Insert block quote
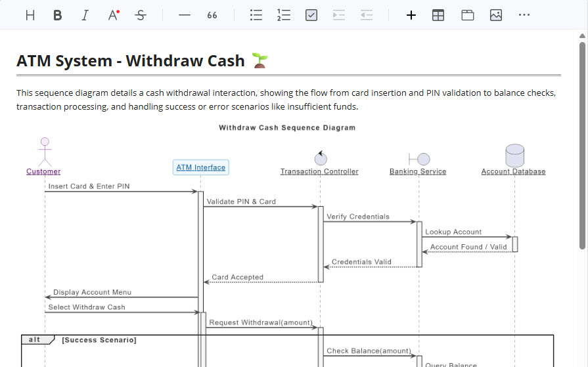Viewport: 588px width, 367px height. coord(212,15)
